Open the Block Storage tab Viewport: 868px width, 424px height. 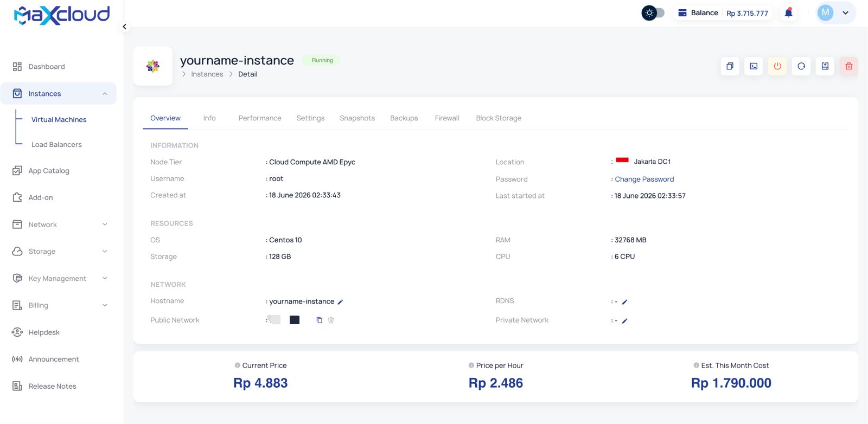pos(499,118)
